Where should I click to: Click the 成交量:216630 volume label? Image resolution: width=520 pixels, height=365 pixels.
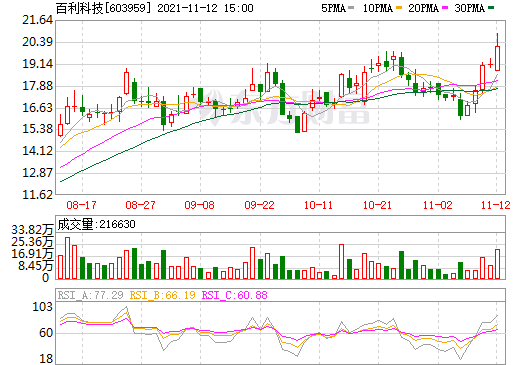[x=96, y=224]
